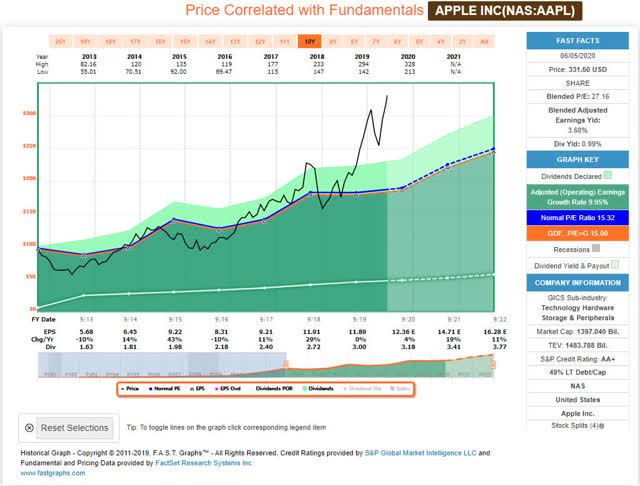Visit the www.fastgraphs.com link
This screenshot has width=640, height=486.
(53, 473)
